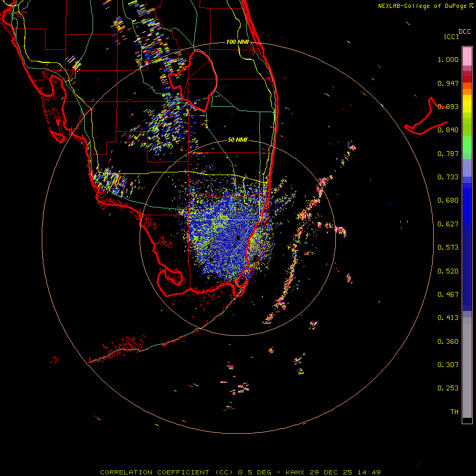This screenshot has height=476, width=476.
Task: Click the 0.360 value on color scale
Action: 448,342
